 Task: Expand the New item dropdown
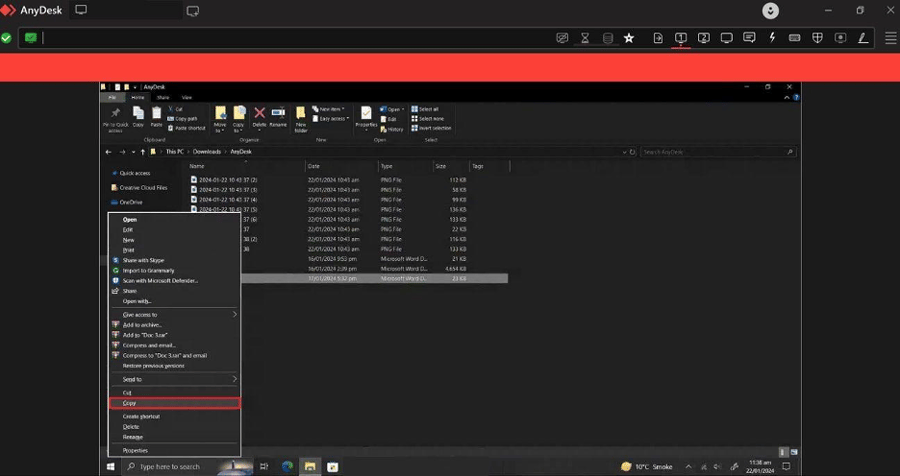pyautogui.click(x=328, y=109)
